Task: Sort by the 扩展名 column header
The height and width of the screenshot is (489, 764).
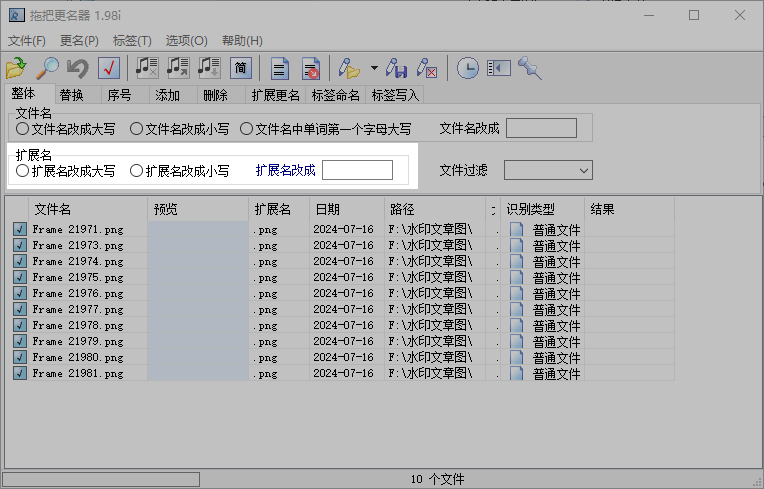Action: [279, 209]
